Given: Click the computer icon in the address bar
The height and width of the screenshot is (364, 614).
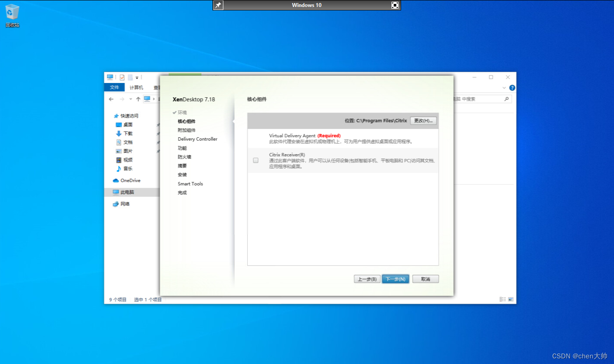Looking at the screenshot, I should coord(147,99).
